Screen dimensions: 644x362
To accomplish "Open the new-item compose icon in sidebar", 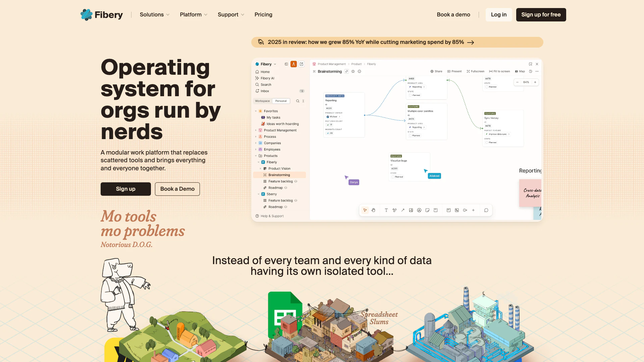I will [x=301, y=64].
